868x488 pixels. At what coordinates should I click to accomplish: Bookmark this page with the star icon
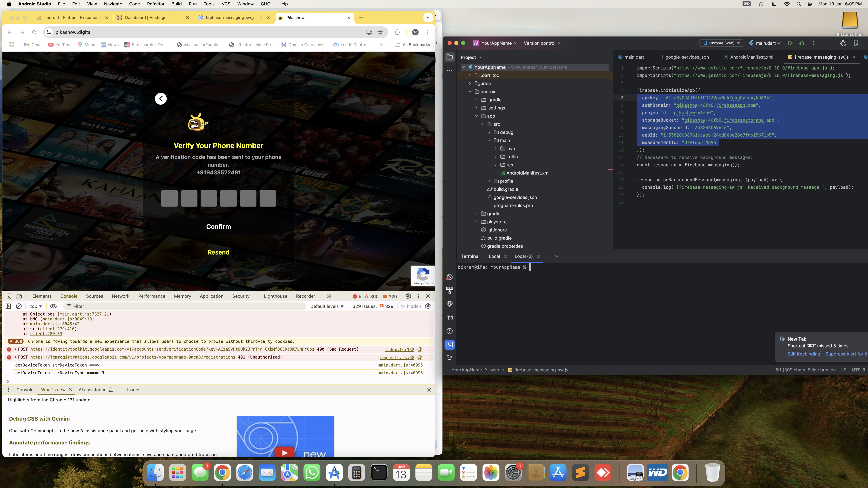pos(380,32)
